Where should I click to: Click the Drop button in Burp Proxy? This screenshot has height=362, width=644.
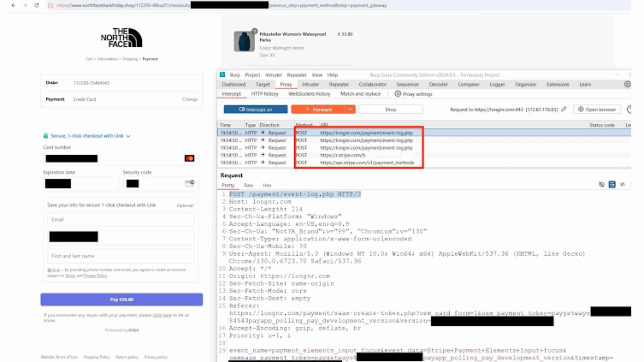[x=390, y=109]
